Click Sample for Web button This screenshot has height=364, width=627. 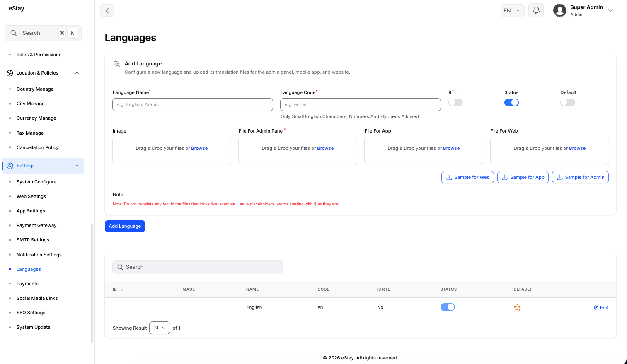pyautogui.click(x=467, y=177)
